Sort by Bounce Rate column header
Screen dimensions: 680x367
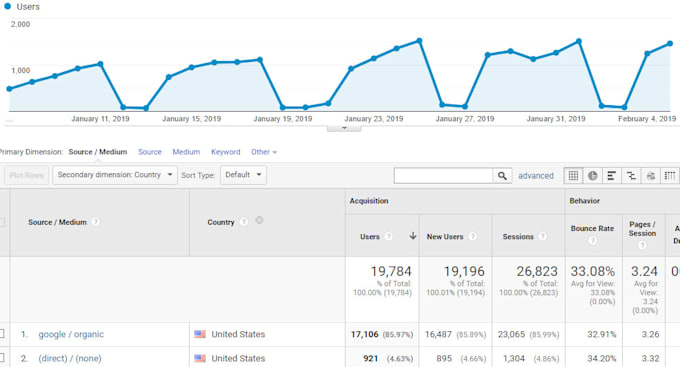[592, 228]
